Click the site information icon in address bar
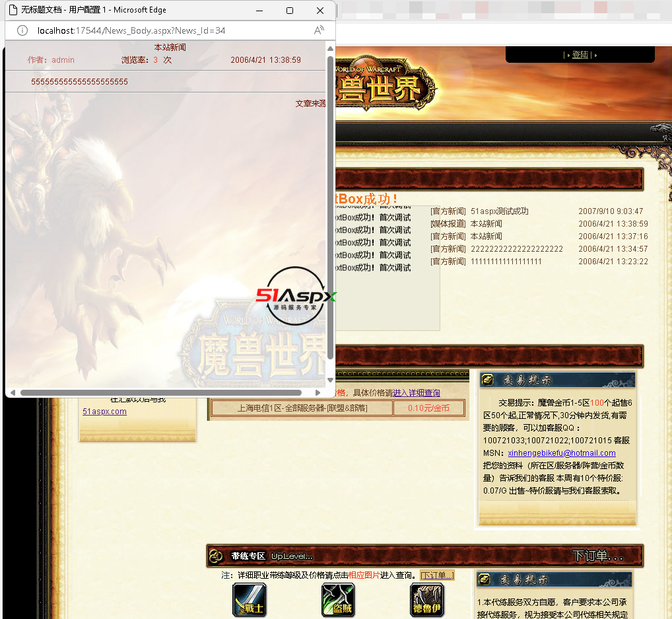This screenshot has height=619, width=672. pyautogui.click(x=22, y=30)
